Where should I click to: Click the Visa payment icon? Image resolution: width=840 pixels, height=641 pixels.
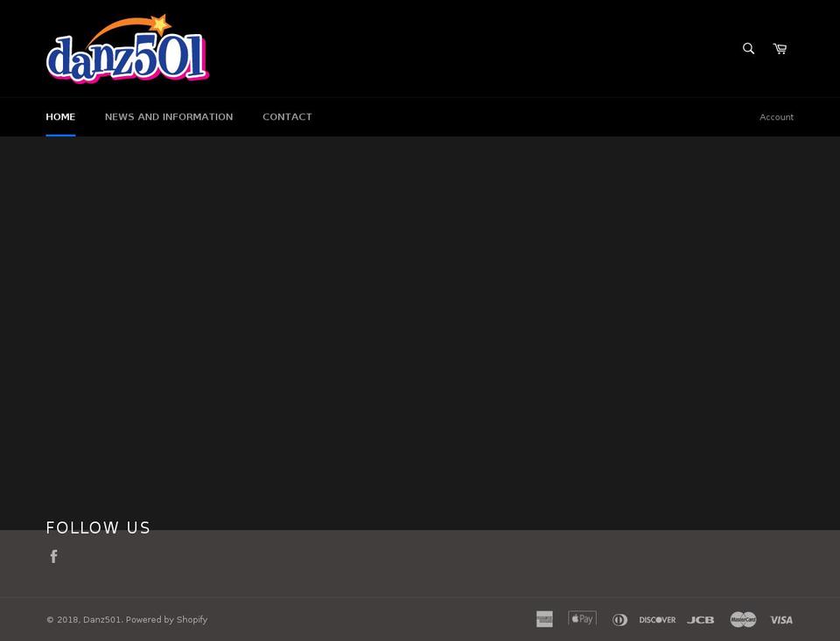pos(781,620)
